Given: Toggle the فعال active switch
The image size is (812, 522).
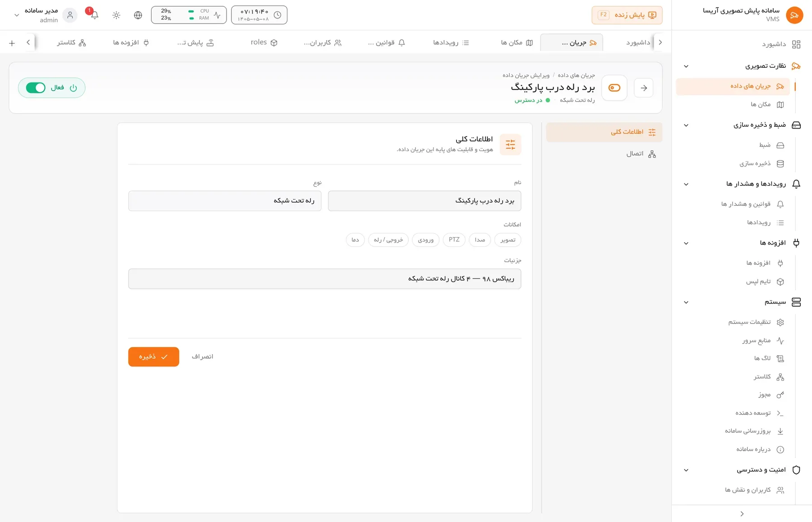Looking at the screenshot, I should pyautogui.click(x=36, y=88).
